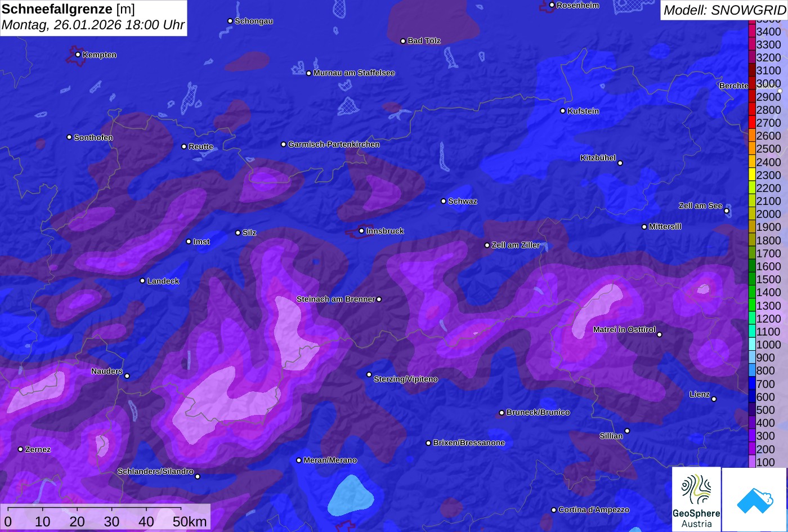This screenshot has height=532, width=788.
Task: Click the date 'Montag, 26.01.2026 18:00 Uhr'
Action: 93,26
